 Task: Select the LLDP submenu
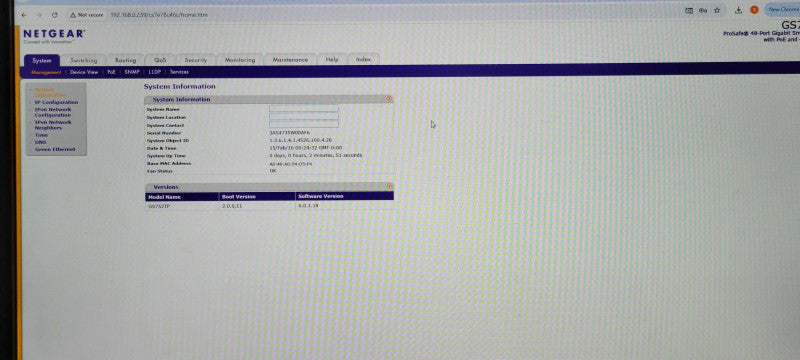point(155,72)
